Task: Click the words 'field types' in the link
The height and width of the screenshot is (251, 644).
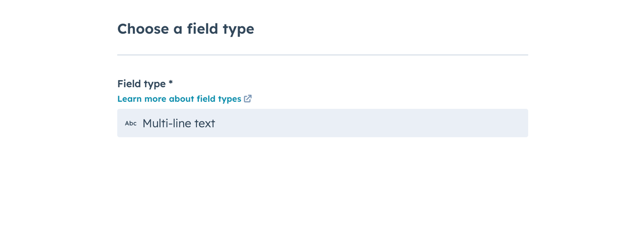Action: (x=219, y=99)
